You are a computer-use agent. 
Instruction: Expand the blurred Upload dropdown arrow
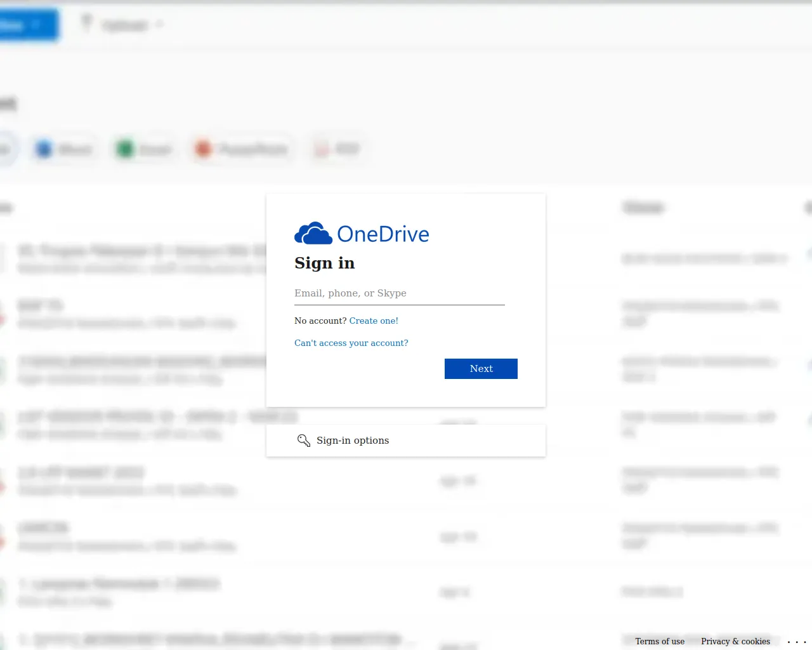tap(159, 25)
